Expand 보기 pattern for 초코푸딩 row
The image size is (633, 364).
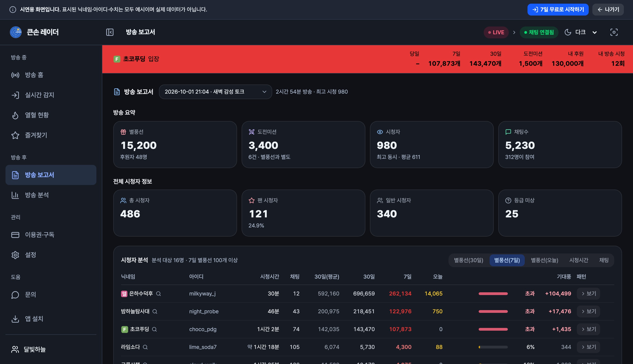(588, 329)
